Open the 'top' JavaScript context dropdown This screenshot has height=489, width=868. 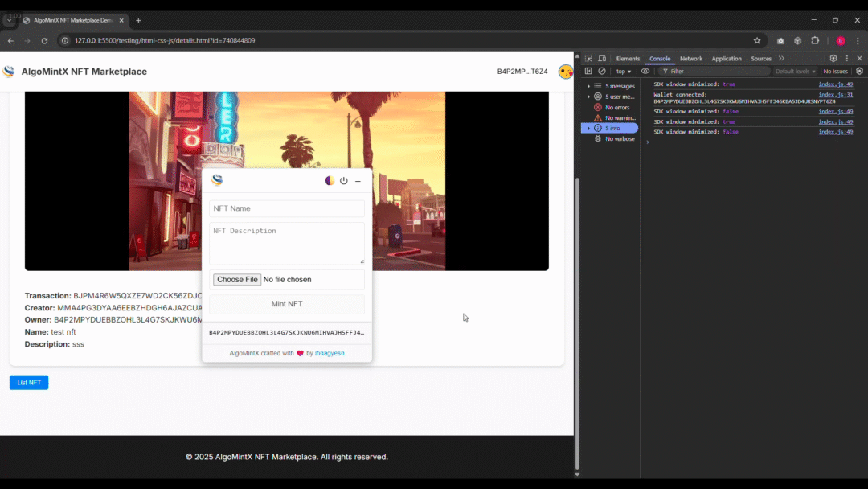click(624, 71)
